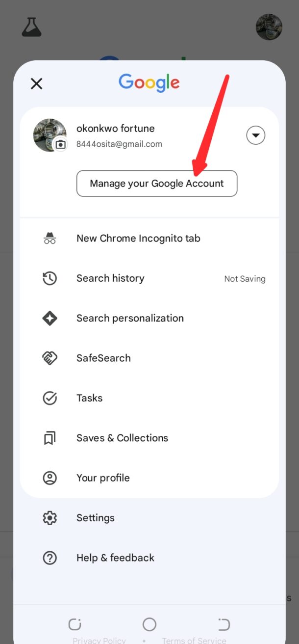The height and width of the screenshot is (644, 299).
Task: Open the Privacy Policy link
Action: tap(99, 641)
